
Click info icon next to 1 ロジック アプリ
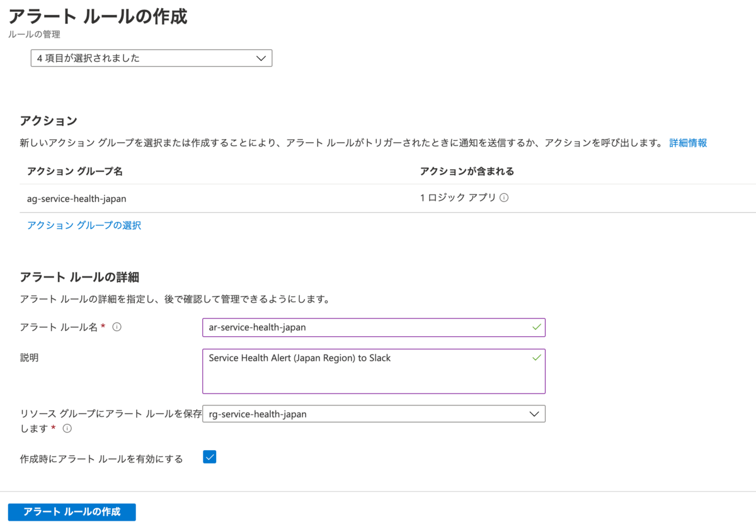pos(504,198)
